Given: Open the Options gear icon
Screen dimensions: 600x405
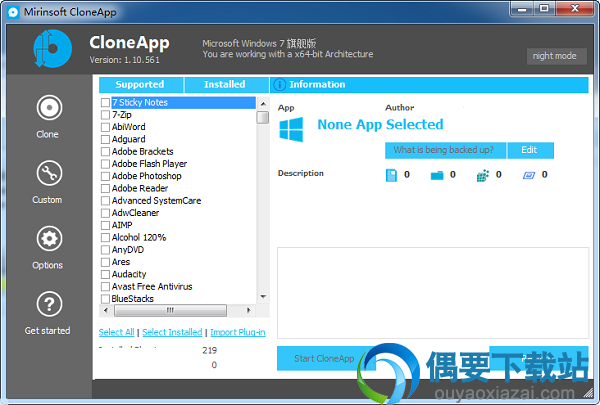Looking at the screenshot, I should (x=49, y=238).
